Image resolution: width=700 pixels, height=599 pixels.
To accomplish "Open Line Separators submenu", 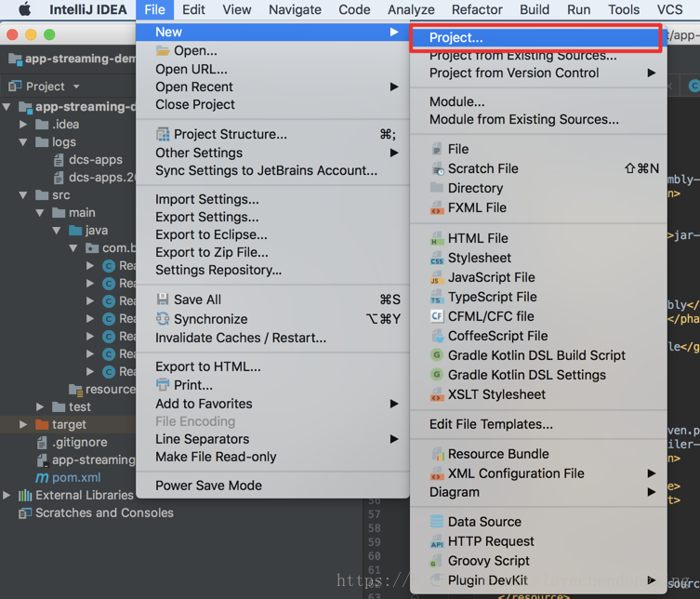I will 272,439.
